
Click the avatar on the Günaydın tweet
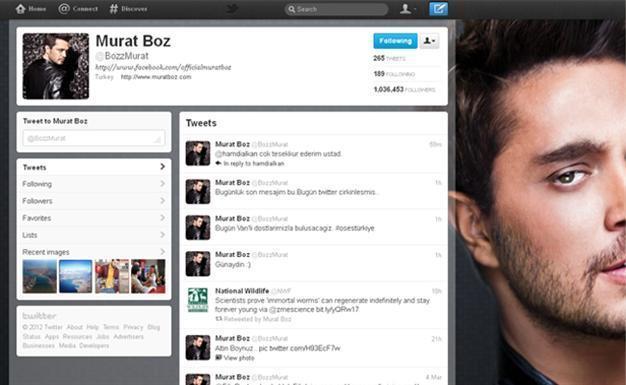click(x=198, y=264)
